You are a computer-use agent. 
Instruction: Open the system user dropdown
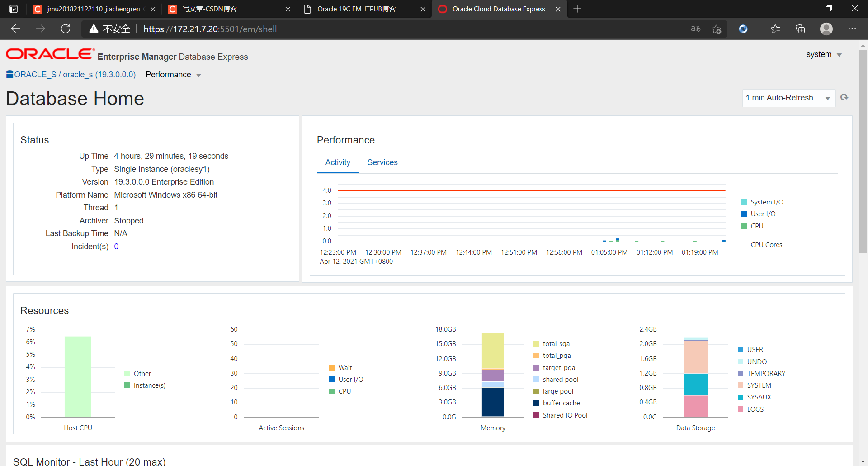point(824,54)
